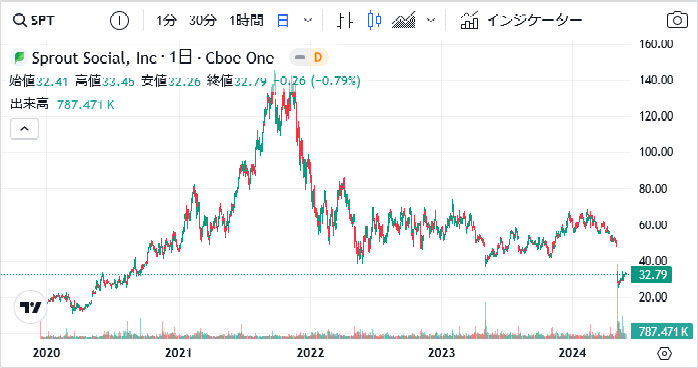Viewport: 698px width, 368px height.
Task: Open the インジケーター indicators menu
Action: click(521, 20)
